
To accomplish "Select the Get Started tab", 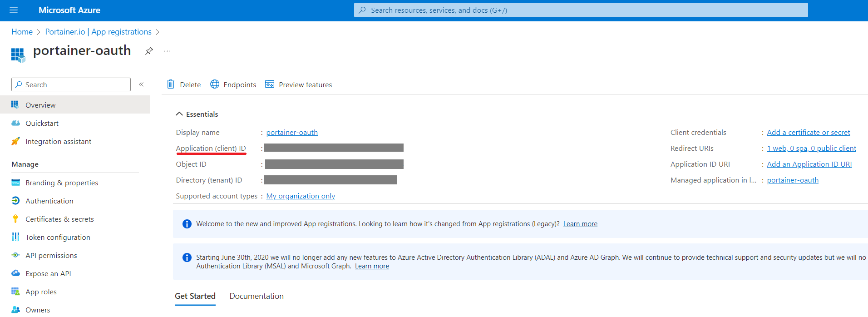I will pos(195,296).
